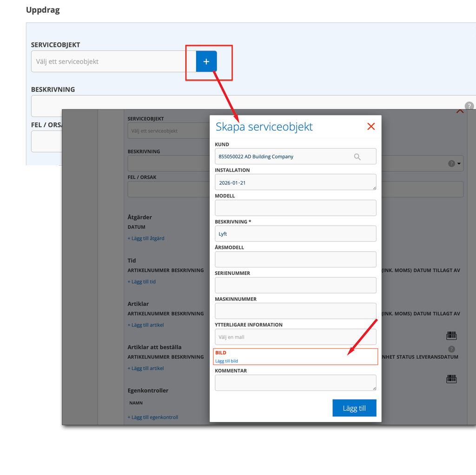Click the Lägg till bild link
Screen dimensions: 476x475
click(227, 361)
